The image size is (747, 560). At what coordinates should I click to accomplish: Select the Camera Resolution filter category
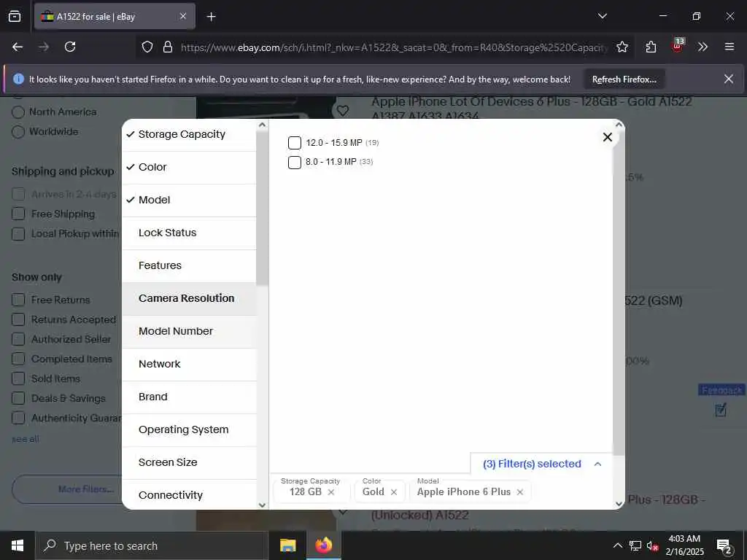pos(189,298)
